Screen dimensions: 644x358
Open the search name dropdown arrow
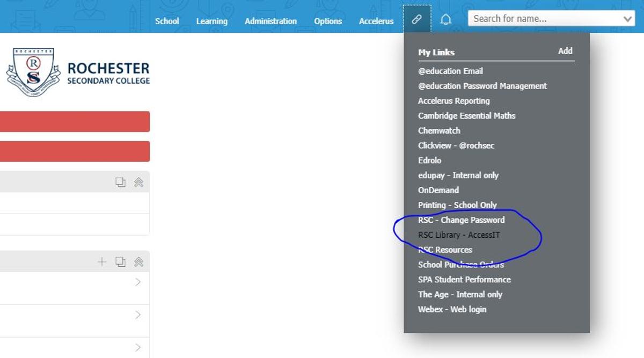pos(627,19)
